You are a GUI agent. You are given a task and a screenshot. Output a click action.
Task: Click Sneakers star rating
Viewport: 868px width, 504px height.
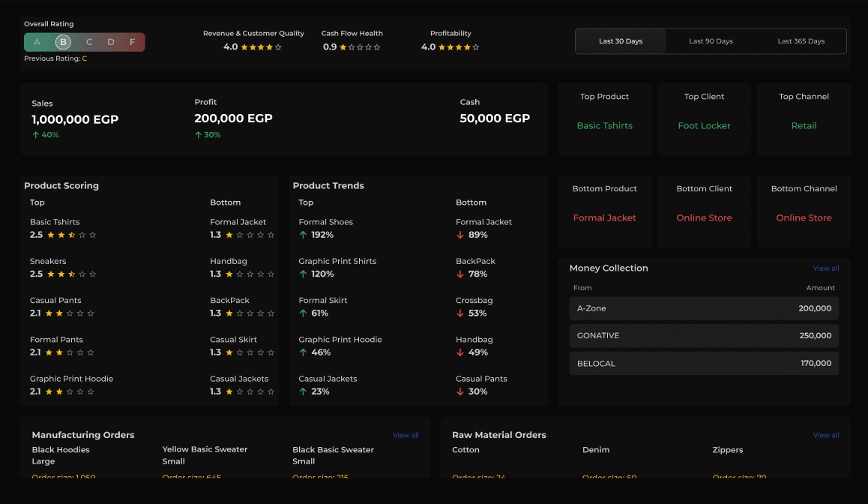pyautogui.click(x=71, y=274)
